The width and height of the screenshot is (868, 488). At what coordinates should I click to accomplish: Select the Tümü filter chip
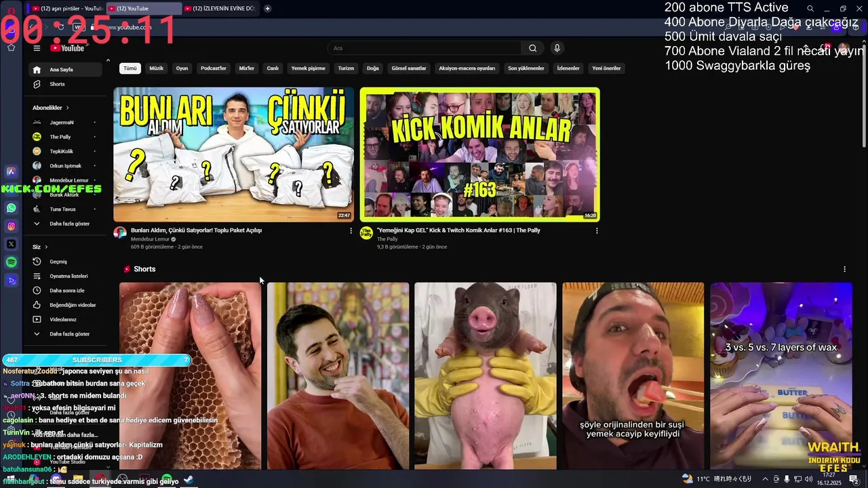(x=130, y=68)
